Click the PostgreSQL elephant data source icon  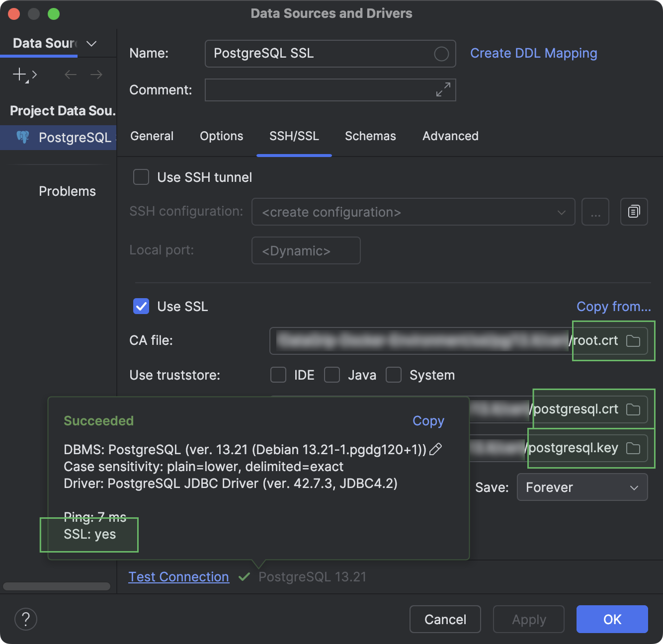click(23, 138)
